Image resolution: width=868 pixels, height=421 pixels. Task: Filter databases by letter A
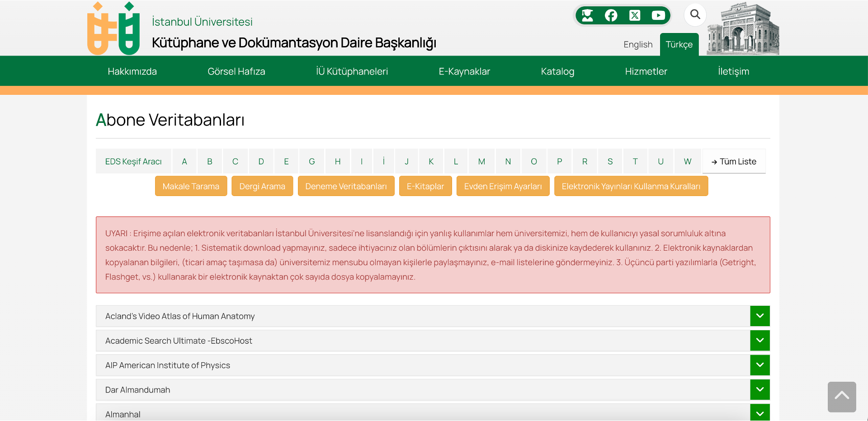(x=184, y=161)
